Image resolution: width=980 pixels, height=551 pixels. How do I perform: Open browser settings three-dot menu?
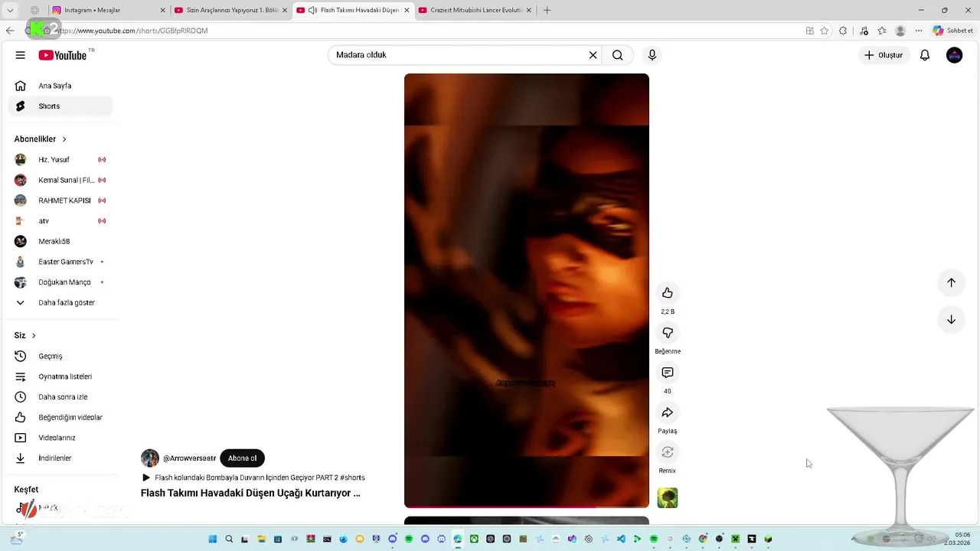coord(919,31)
